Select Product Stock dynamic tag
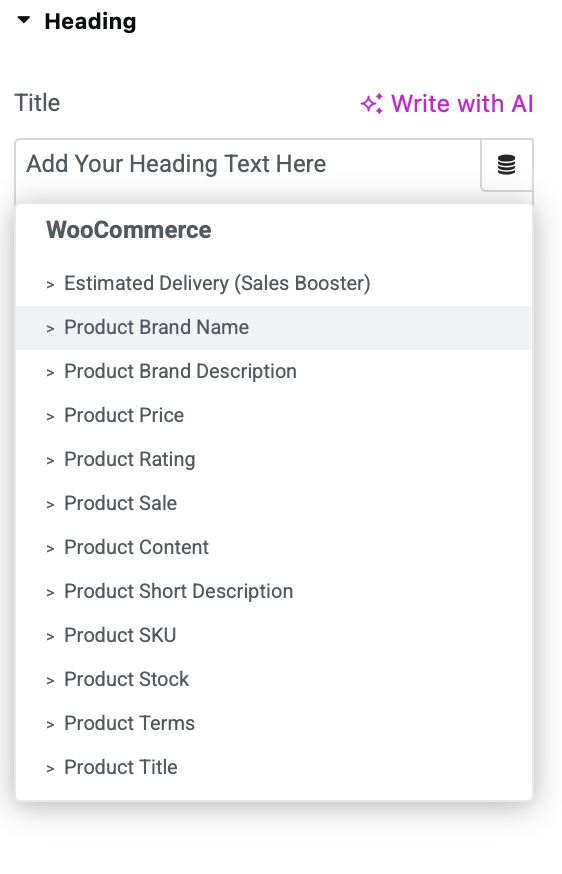The height and width of the screenshot is (874, 562). (x=274, y=680)
